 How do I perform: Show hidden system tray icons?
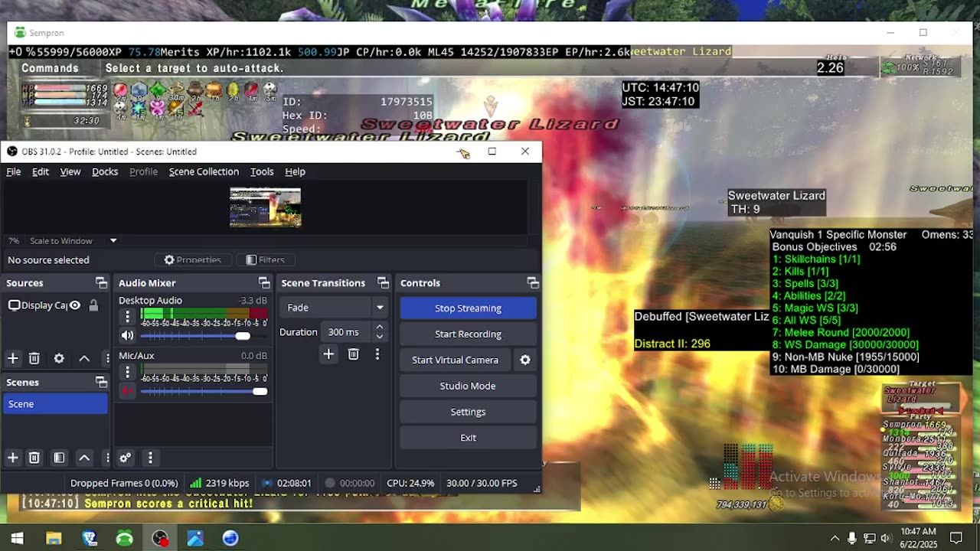(835, 539)
